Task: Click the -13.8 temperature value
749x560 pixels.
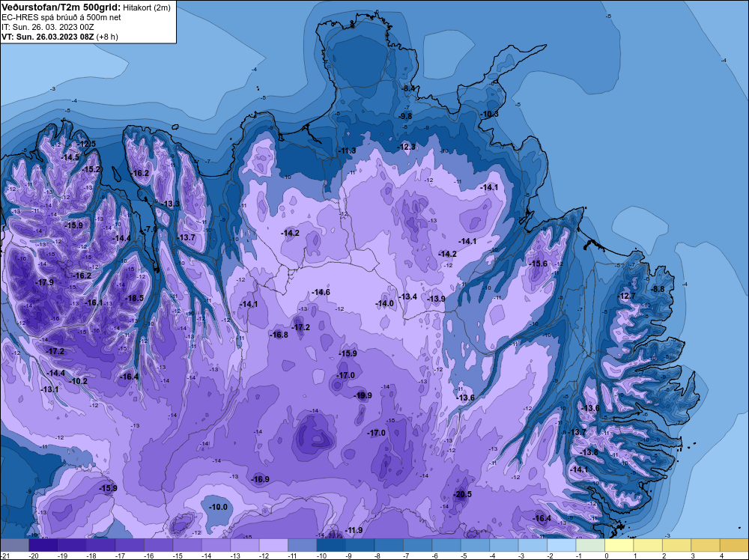Action: [589, 452]
